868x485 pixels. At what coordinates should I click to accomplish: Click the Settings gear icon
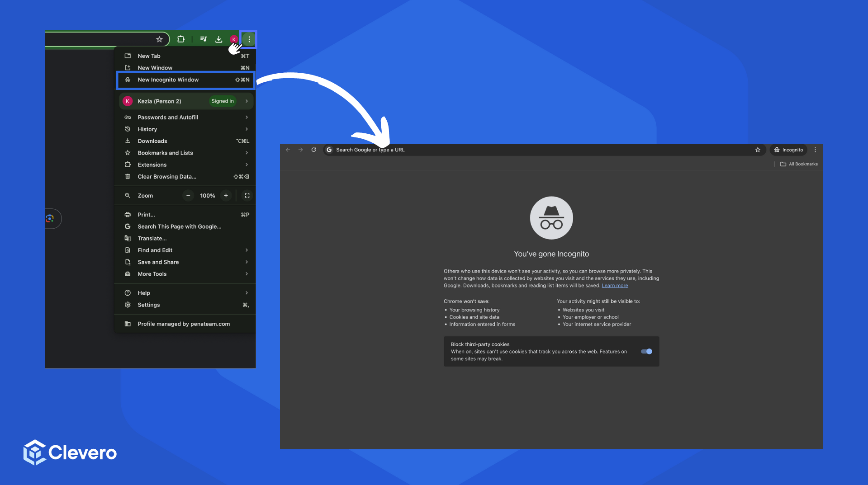(x=128, y=305)
